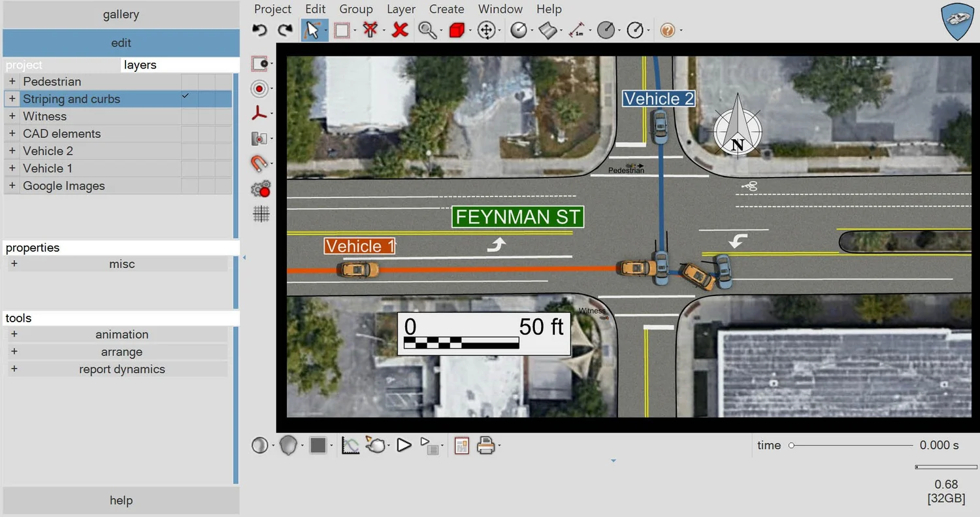Click the help button at bottom left
Viewport: 980px width, 517px height.
[x=121, y=500]
